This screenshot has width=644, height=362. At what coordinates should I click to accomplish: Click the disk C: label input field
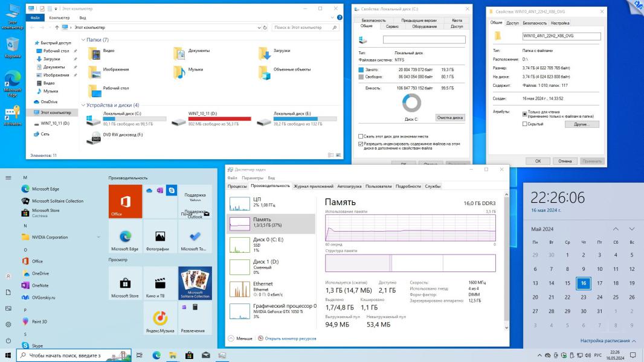pyautogui.click(x=424, y=39)
